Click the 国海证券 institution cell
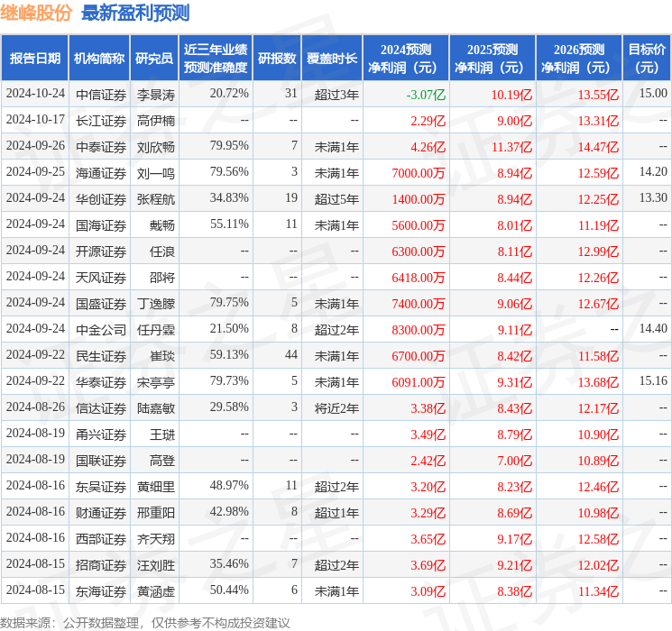672x631 pixels. [101, 225]
